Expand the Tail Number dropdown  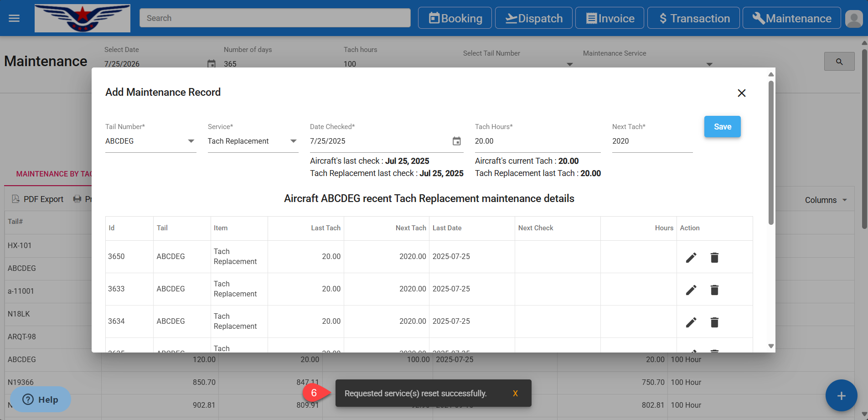(191, 141)
